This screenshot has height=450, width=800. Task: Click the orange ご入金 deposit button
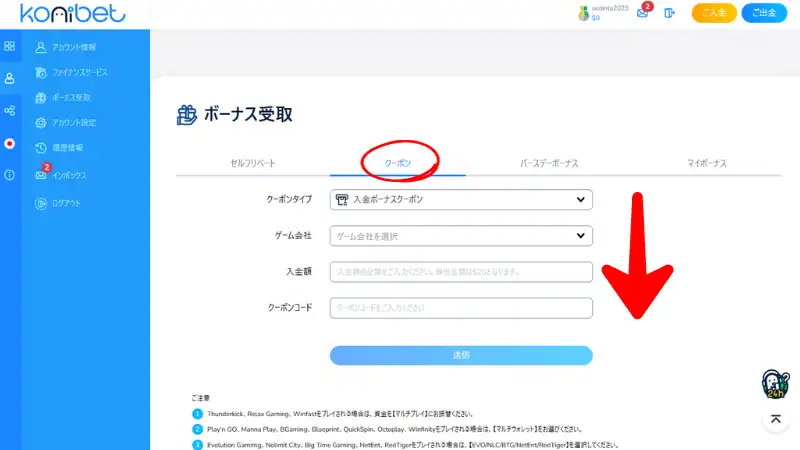[x=714, y=13]
